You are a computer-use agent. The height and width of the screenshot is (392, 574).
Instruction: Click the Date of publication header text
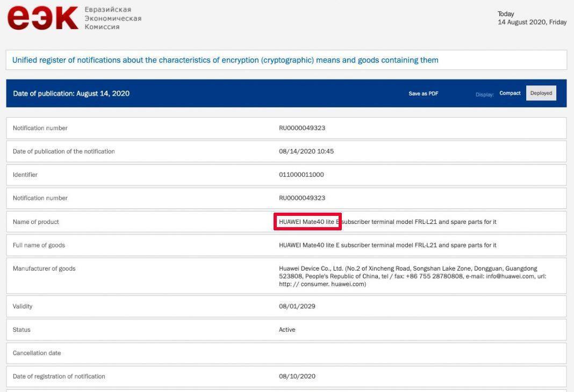click(x=71, y=93)
